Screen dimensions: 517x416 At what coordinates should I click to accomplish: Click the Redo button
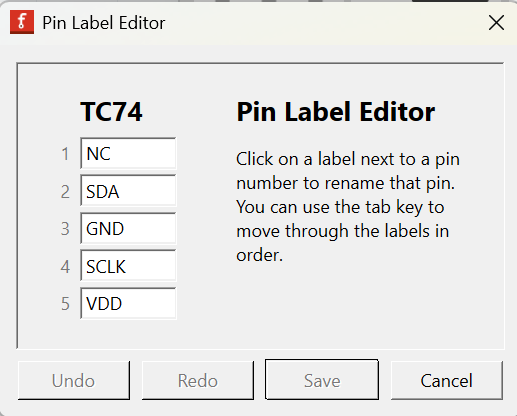(x=198, y=380)
